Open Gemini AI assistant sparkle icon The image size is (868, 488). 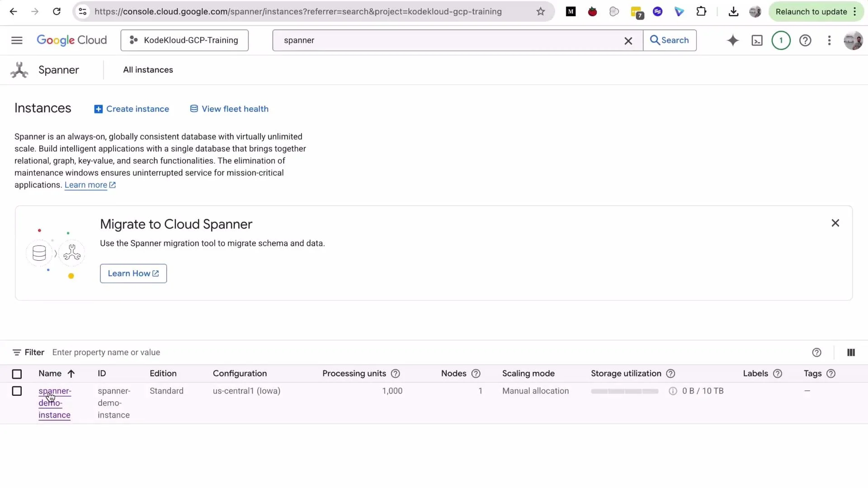[733, 40]
